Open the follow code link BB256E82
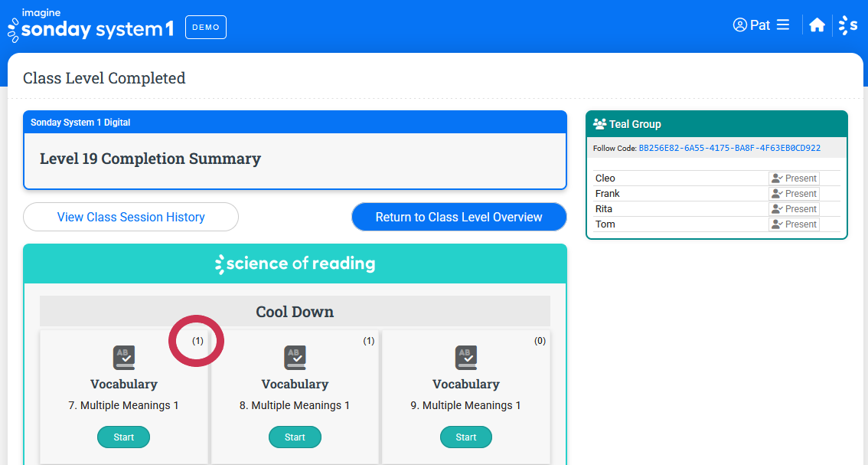This screenshot has width=868, height=465. (729, 148)
